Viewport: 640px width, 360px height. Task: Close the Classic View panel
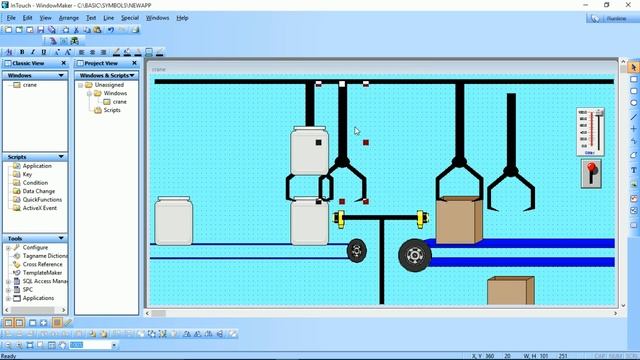(63, 63)
